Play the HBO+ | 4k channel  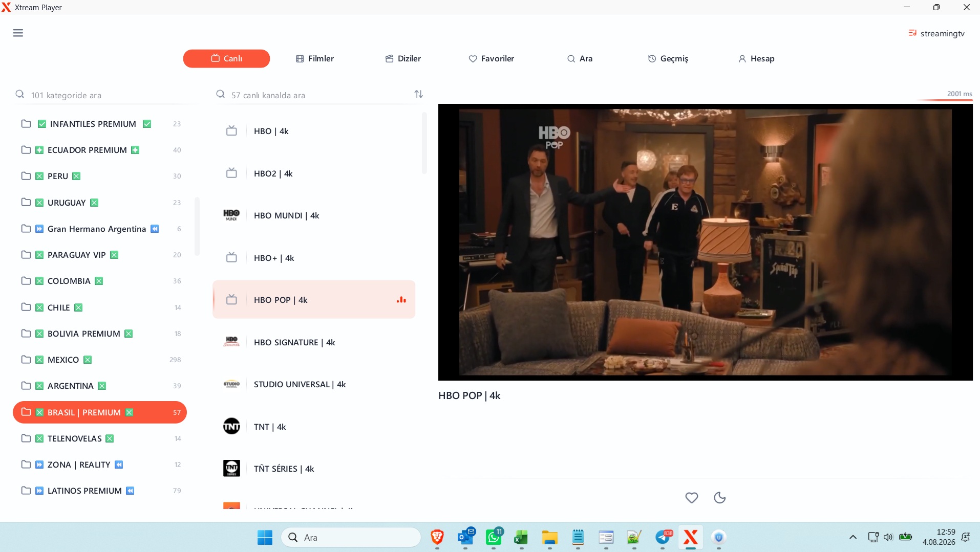click(314, 258)
